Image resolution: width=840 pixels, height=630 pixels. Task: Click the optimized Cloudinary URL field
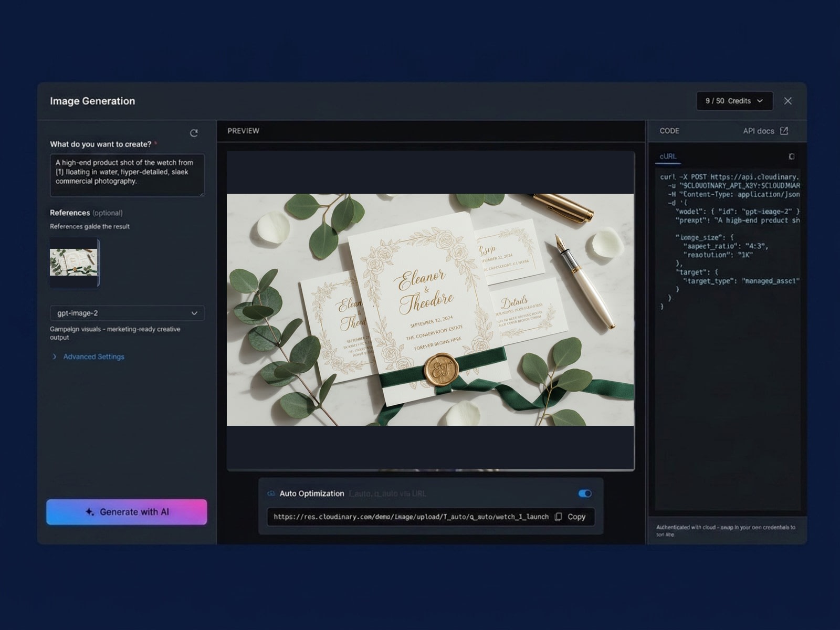tap(411, 517)
